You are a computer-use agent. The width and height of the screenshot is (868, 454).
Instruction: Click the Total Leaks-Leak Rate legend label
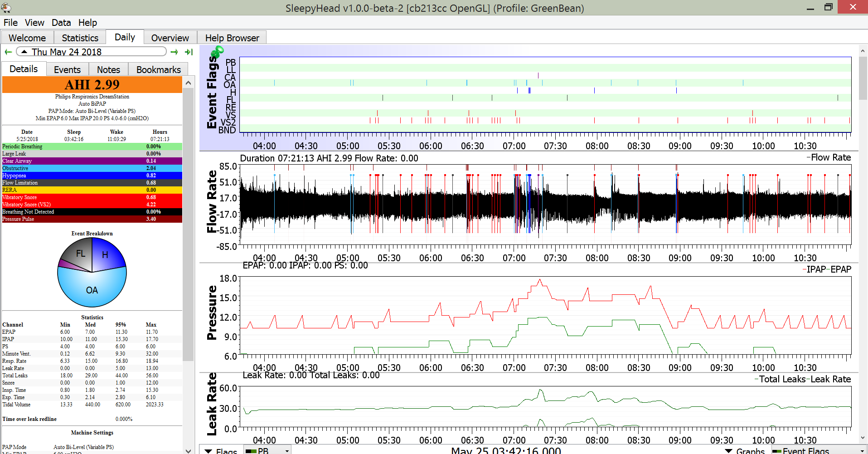[x=802, y=379]
